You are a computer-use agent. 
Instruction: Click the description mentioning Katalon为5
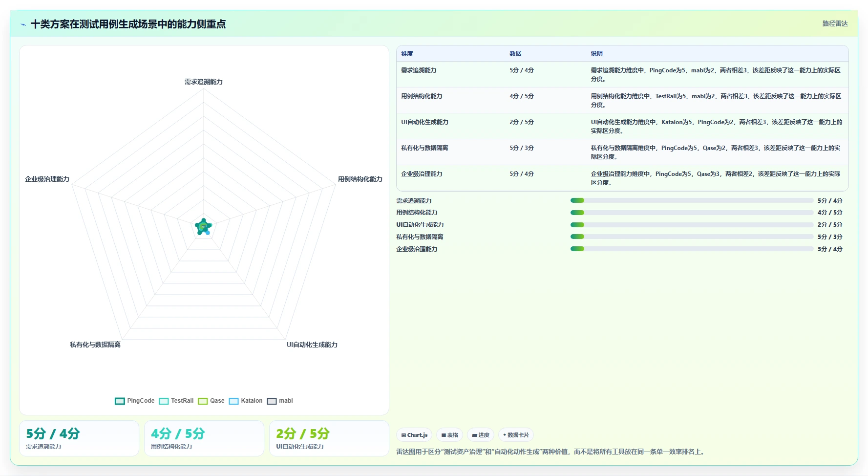point(717,127)
